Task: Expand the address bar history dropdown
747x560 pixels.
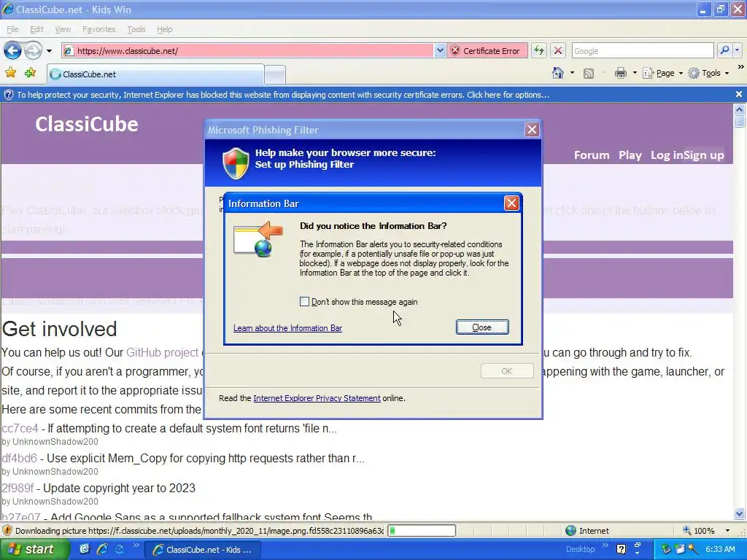Action: point(440,50)
